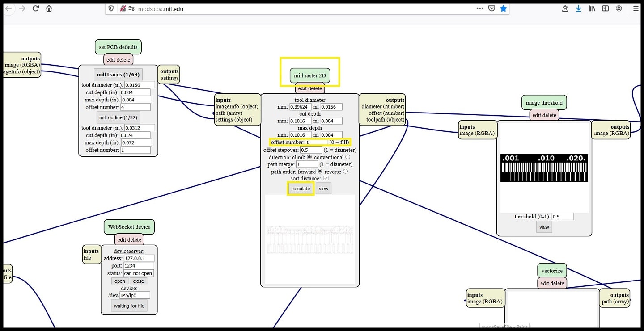Open the Firefox account menu
The image size is (644, 331).
click(619, 8)
